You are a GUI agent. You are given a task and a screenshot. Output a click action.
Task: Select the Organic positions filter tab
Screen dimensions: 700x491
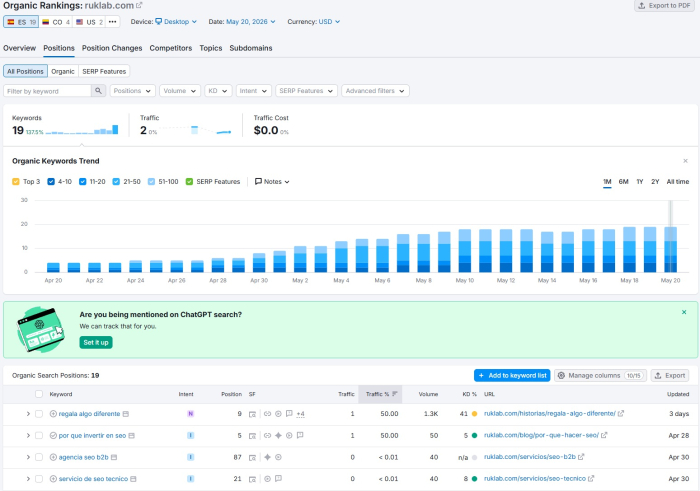(x=62, y=71)
